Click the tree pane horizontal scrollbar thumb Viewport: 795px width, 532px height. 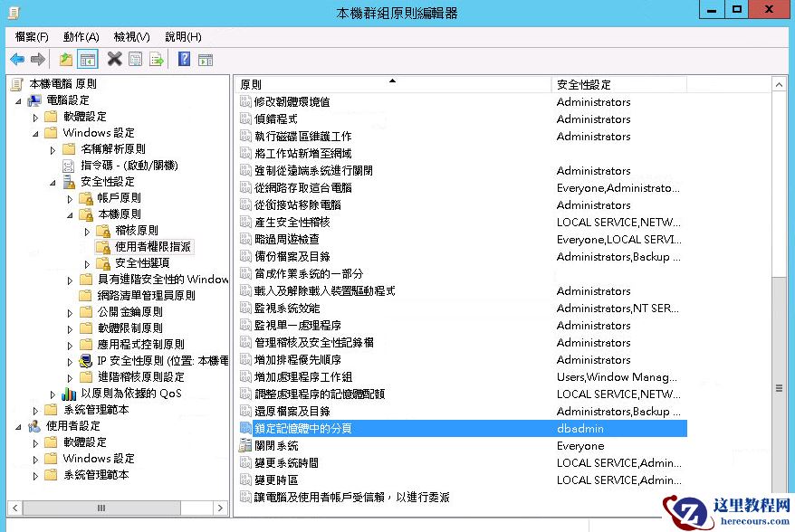tap(101, 508)
